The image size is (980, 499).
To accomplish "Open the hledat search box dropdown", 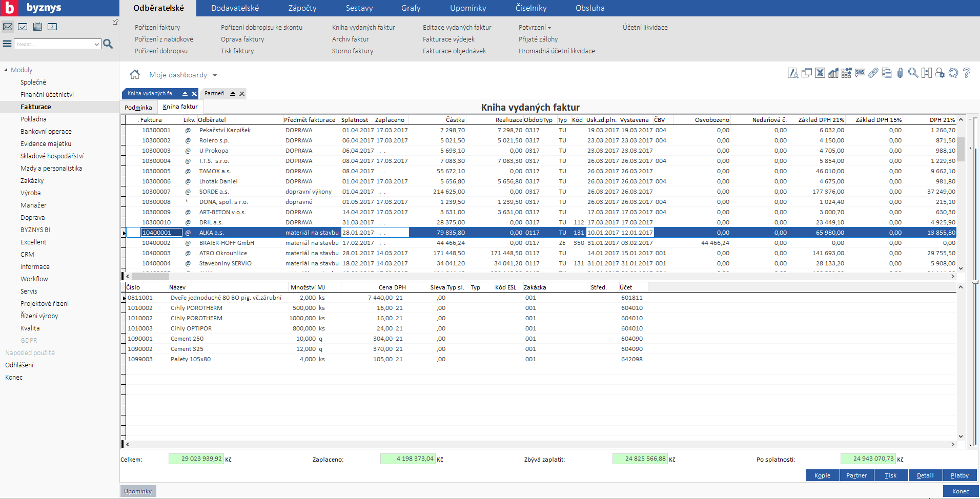I will pos(97,45).
